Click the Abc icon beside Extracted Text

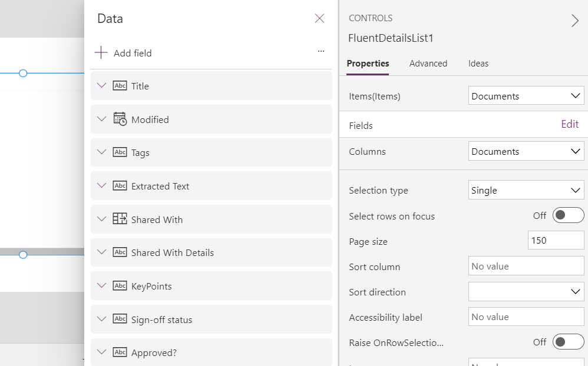coord(120,185)
